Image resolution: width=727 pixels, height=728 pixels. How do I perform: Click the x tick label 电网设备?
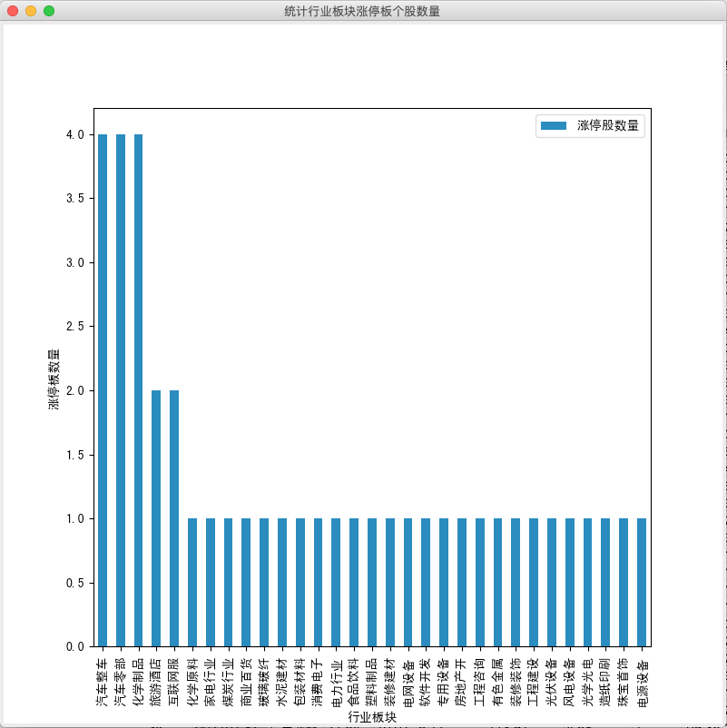(408, 682)
